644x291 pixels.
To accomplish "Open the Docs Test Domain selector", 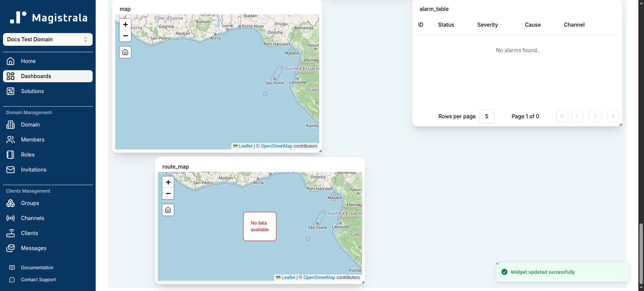I will click(x=48, y=39).
